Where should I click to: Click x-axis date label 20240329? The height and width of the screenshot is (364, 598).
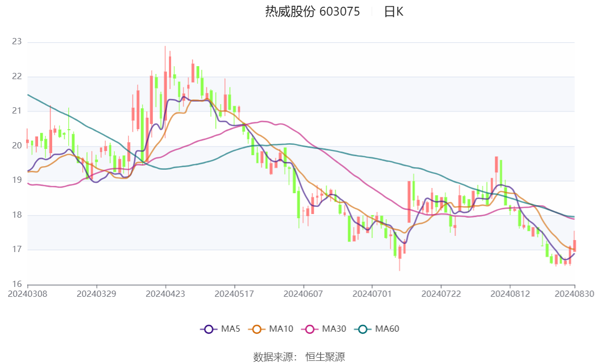(96, 294)
